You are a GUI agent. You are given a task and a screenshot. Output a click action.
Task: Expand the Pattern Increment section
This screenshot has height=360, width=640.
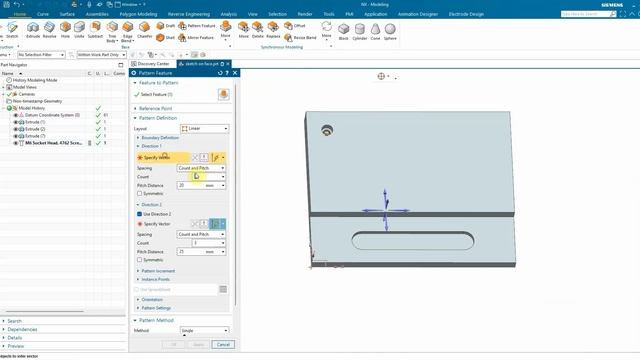pos(158,271)
